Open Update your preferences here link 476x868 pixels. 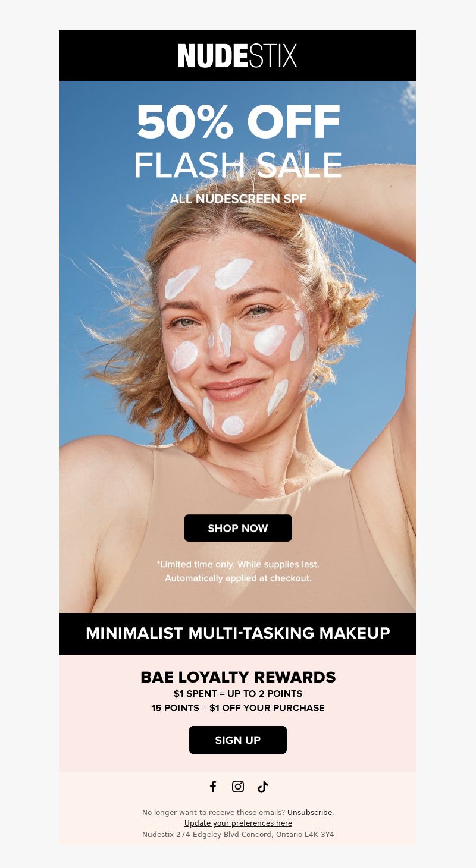point(238,823)
